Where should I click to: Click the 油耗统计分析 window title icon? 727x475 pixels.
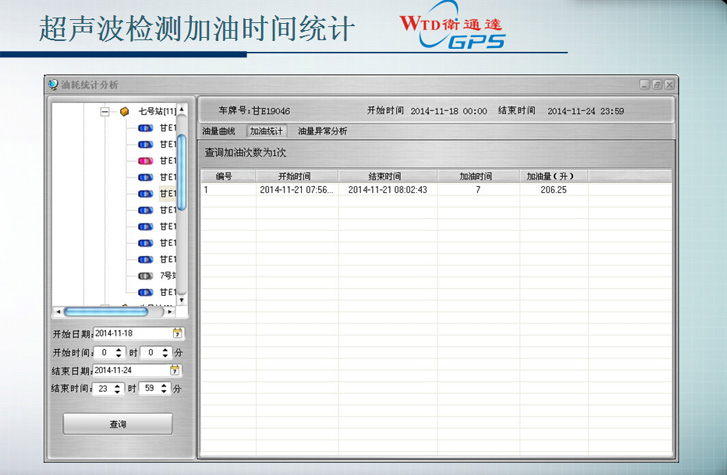point(53,85)
